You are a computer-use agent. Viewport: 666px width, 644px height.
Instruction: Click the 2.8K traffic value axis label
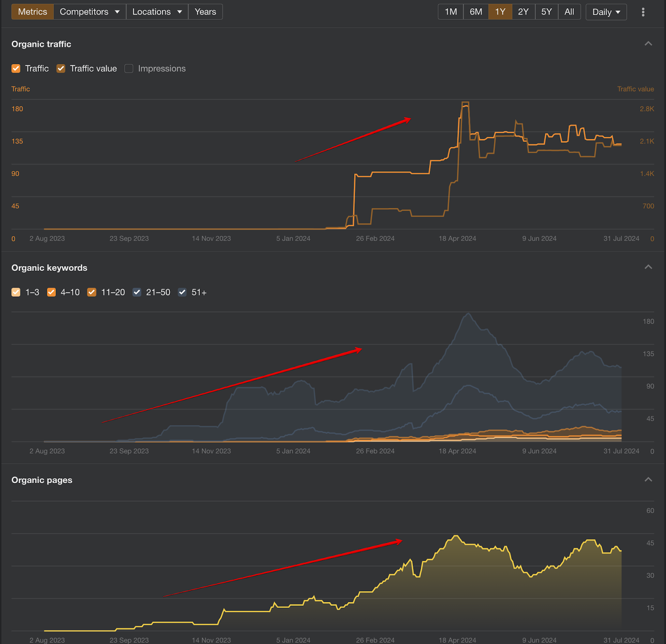647,109
